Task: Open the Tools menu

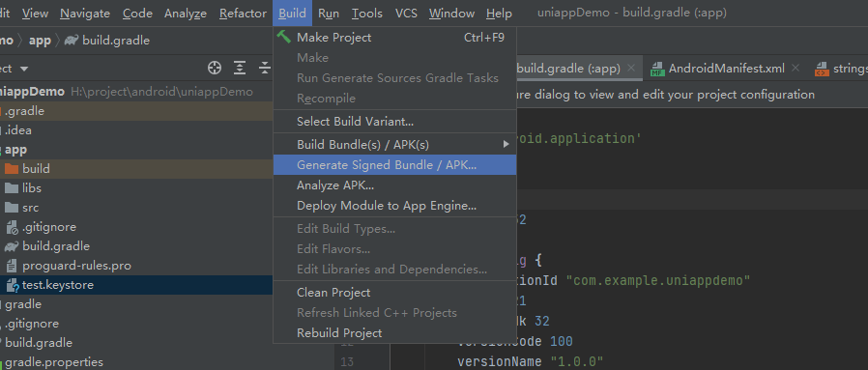Action: [367, 14]
